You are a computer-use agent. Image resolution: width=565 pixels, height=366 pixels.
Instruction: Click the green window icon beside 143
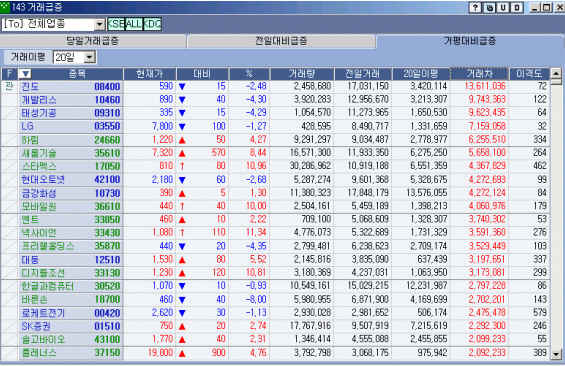coord(5,6)
